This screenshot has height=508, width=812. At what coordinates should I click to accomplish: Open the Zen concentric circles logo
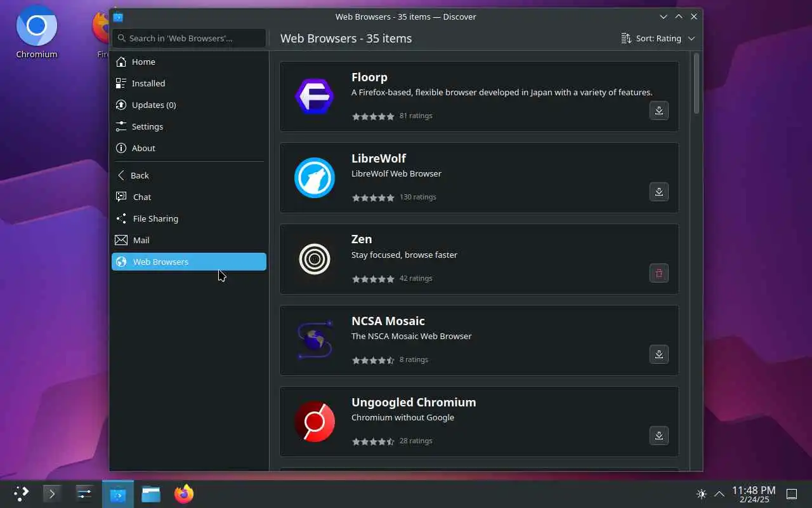pos(315,259)
